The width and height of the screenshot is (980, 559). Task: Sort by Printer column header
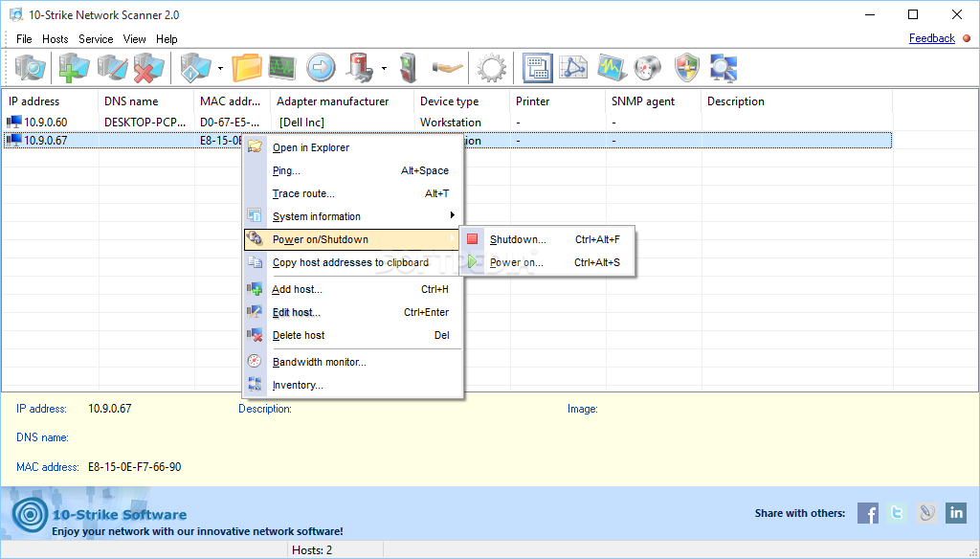558,101
